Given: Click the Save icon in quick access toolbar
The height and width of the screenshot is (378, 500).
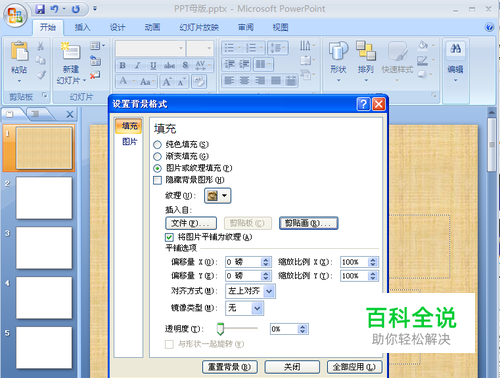Looking at the screenshot, I should [40, 9].
